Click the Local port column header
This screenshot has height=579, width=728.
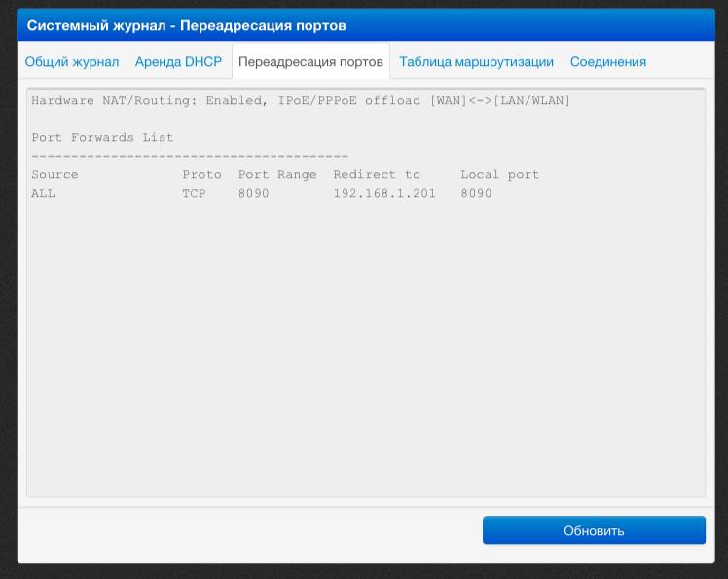point(499,175)
